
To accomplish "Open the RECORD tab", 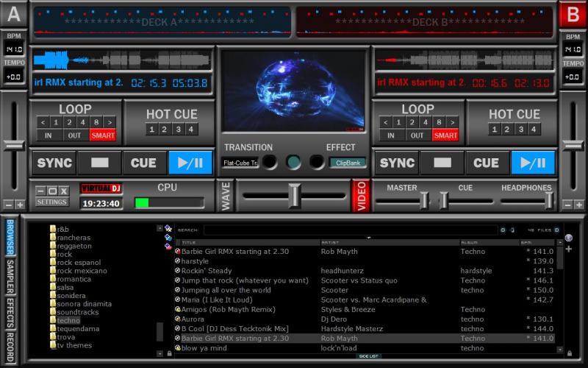I will click(10, 347).
